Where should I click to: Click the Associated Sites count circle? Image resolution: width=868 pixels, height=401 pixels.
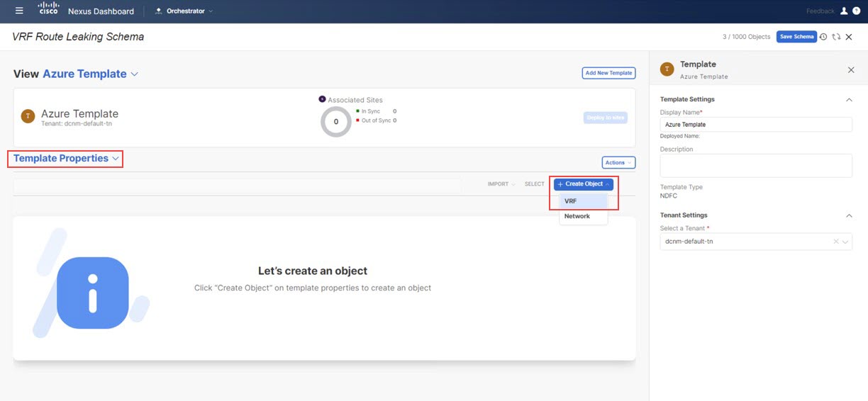(336, 121)
